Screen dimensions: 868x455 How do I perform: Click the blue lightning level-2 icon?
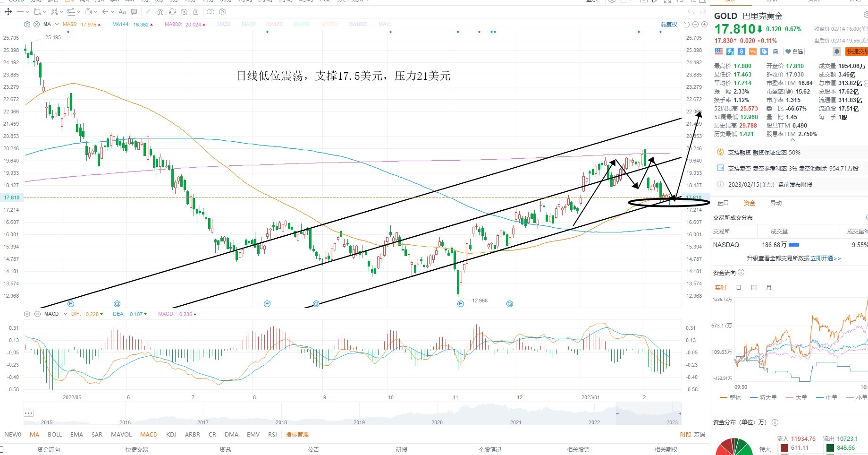(730, 51)
